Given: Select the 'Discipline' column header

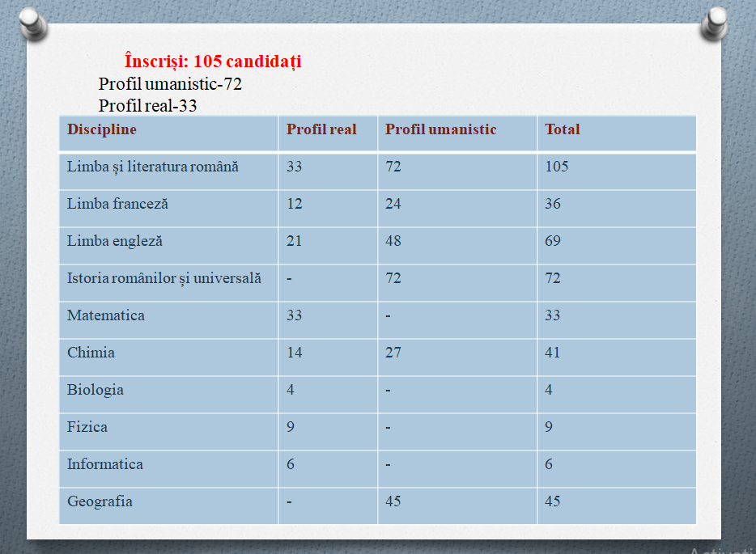Looking at the screenshot, I should pyautogui.click(x=102, y=129).
